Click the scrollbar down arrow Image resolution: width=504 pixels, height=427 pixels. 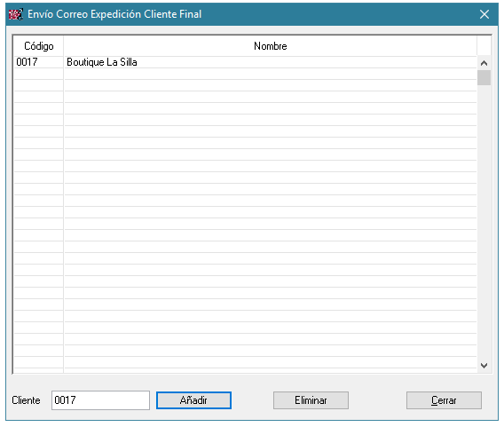click(484, 365)
